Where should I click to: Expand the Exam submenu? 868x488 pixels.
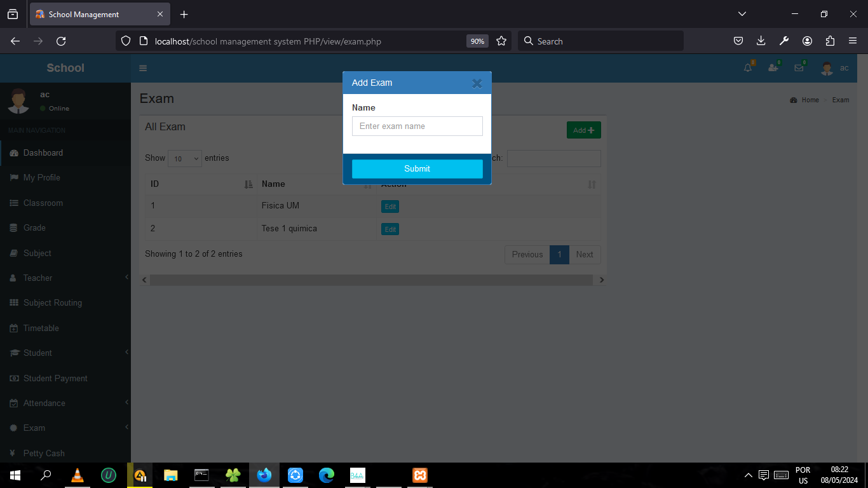(65, 428)
